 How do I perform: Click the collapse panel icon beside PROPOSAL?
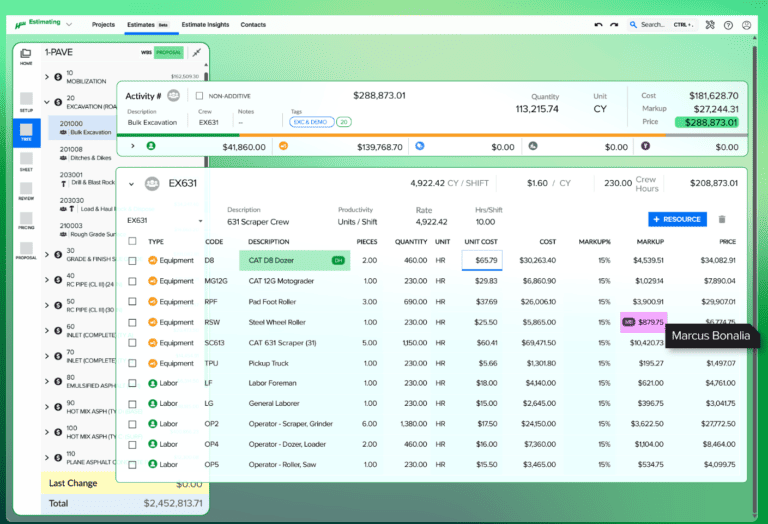[196, 52]
